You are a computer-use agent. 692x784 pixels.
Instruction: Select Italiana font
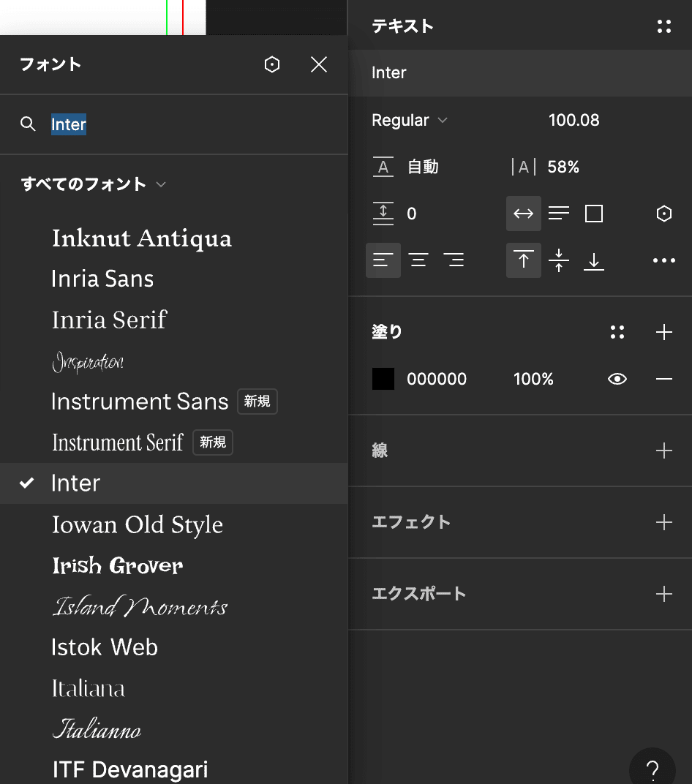click(88, 688)
